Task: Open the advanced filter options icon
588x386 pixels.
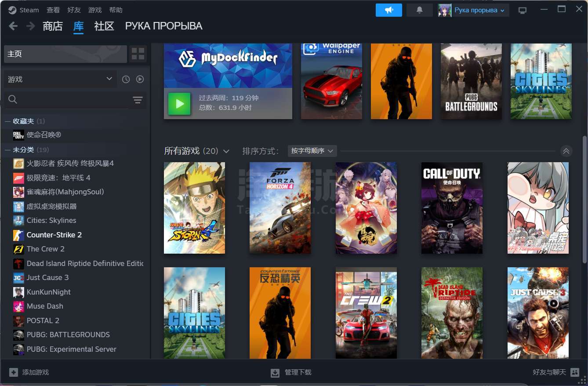Action: click(x=138, y=100)
